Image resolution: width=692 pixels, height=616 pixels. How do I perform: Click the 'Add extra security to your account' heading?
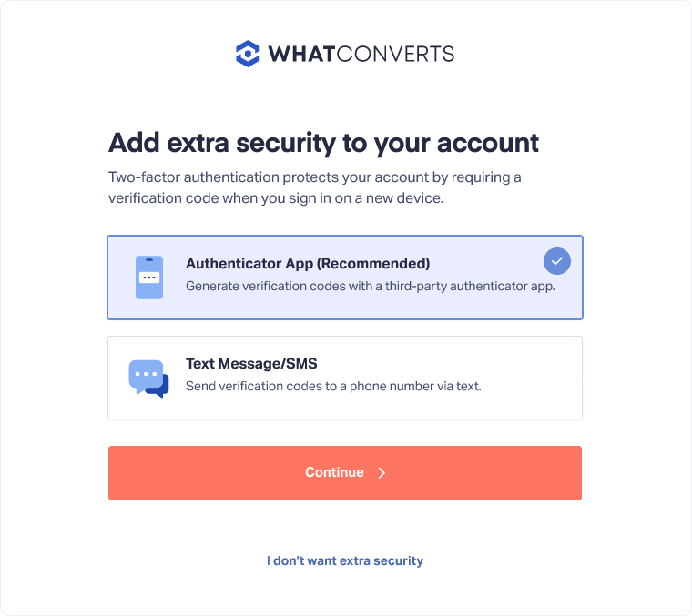click(x=323, y=143)
